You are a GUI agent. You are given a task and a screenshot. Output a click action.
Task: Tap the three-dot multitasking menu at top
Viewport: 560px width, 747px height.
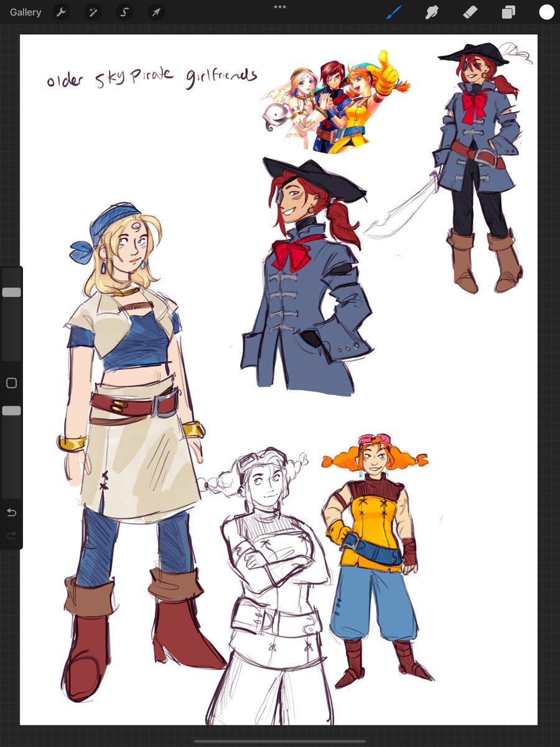280,7
